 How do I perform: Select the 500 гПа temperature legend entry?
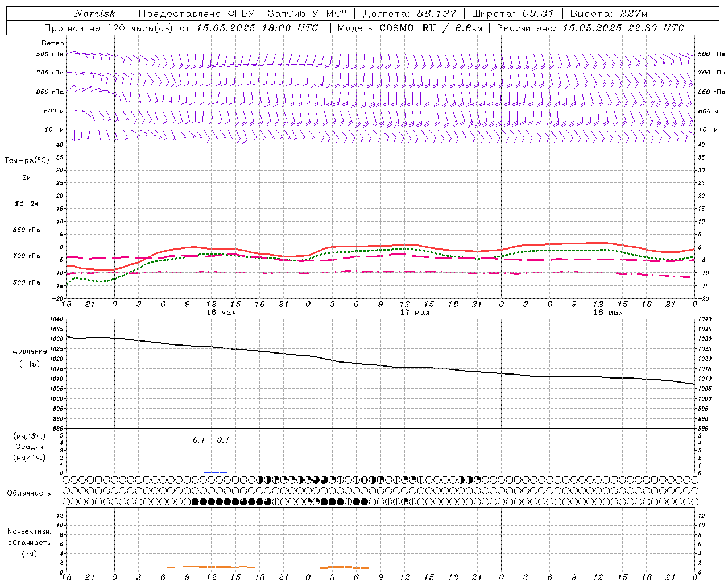tap(26, 282)
